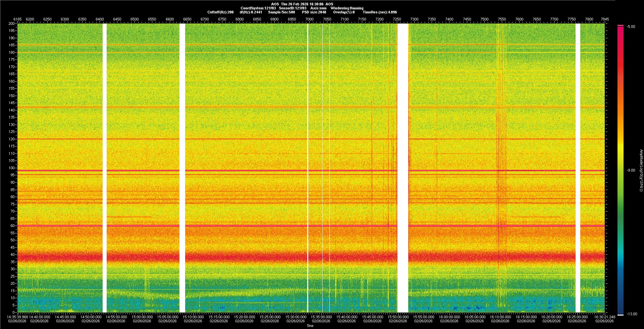Click the 15:00:00.000 time axis label

click(x=142, y=317)
